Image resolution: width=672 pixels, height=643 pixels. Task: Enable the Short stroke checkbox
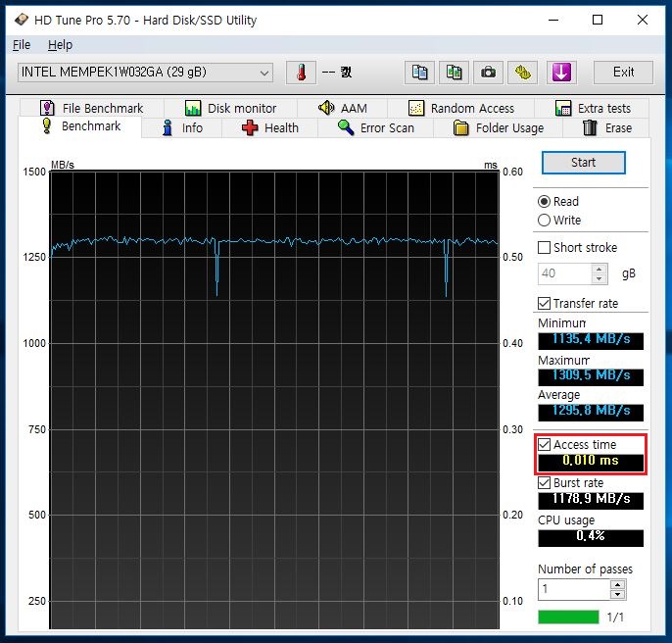[544, 248]
